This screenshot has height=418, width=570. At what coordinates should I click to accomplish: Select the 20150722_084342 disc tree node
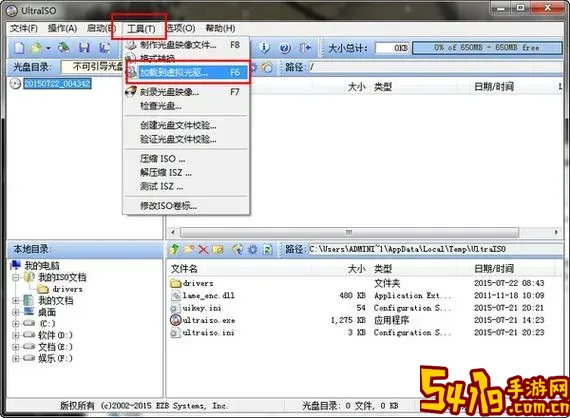tap(57, 84)
